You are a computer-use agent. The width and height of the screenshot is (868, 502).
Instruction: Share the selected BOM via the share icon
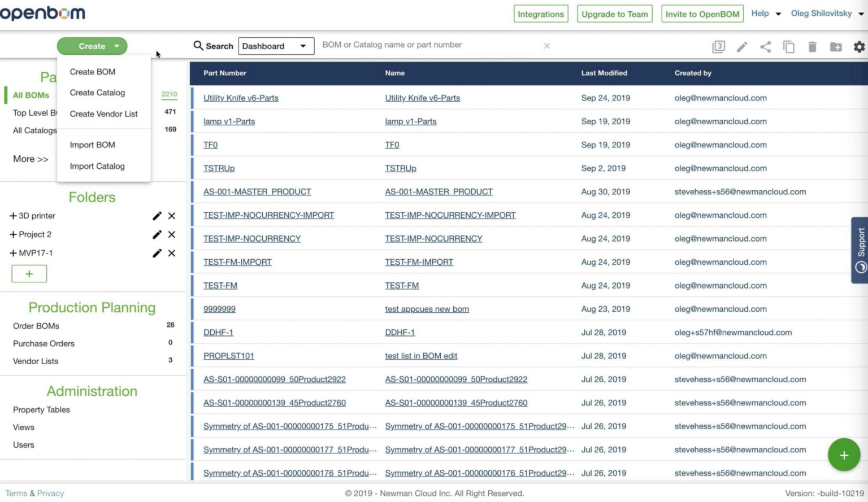tap(766, 47)
